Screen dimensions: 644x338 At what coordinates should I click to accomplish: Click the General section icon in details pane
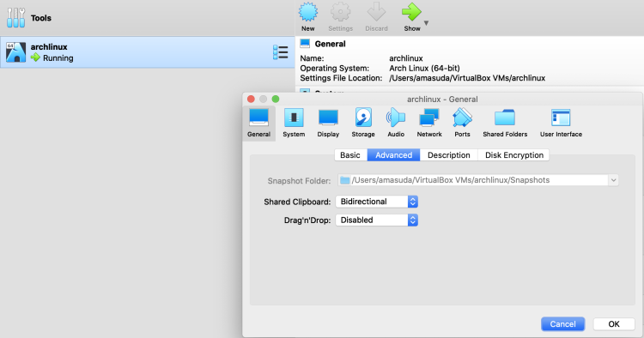point(305,44)
